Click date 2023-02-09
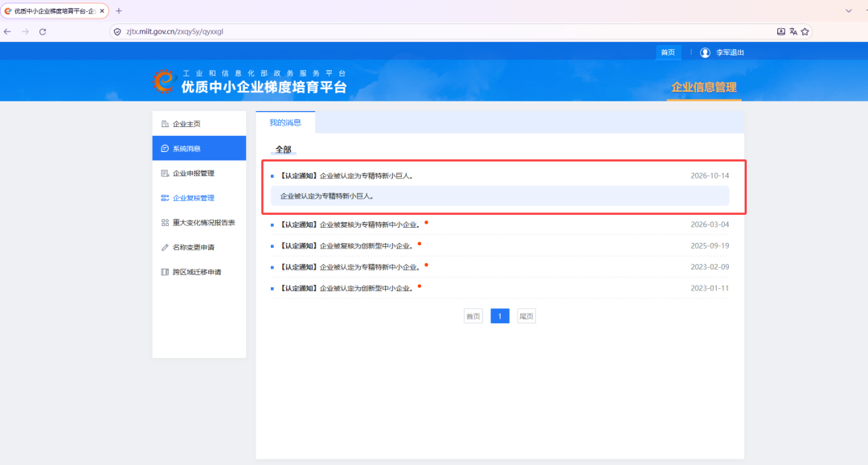 click(x=710, y=267)
